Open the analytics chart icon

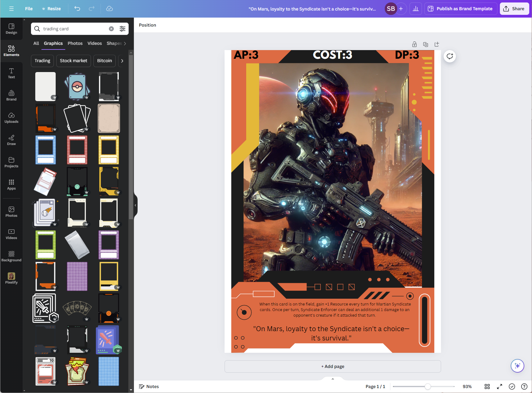(x=416, y=9)
